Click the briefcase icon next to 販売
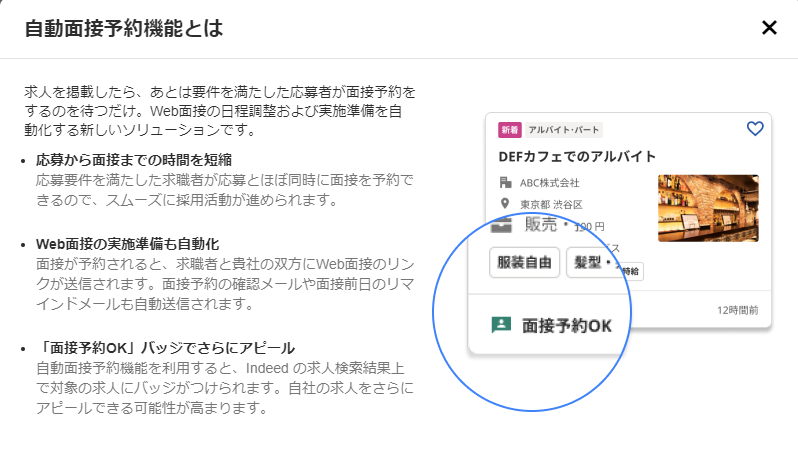The image size is (798, 461). [x=501, y=225]
